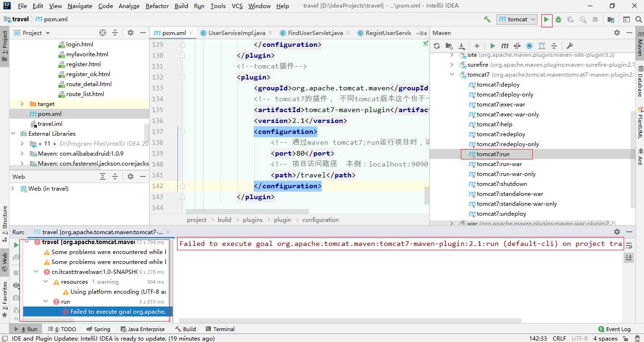Click UTF-8 encoding in status bar
Viewport: 644px width, 342px height.
click(580, 338)
